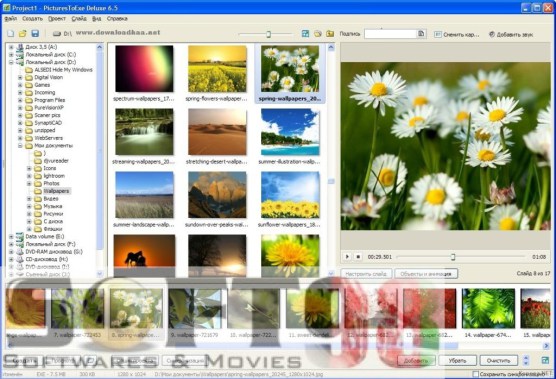Select the WebServers folder in tree
The height and width of the screenshot is (379, 556).
(x=49, y=138)
